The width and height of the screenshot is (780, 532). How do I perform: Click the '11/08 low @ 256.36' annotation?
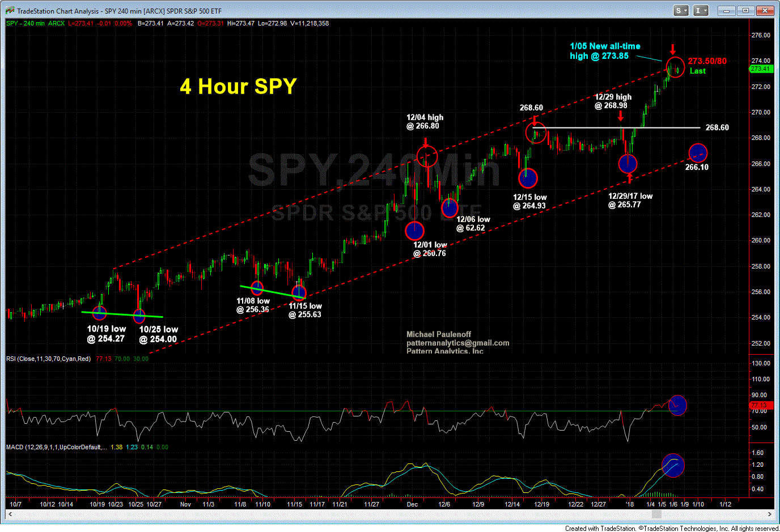tap(253, 305)
